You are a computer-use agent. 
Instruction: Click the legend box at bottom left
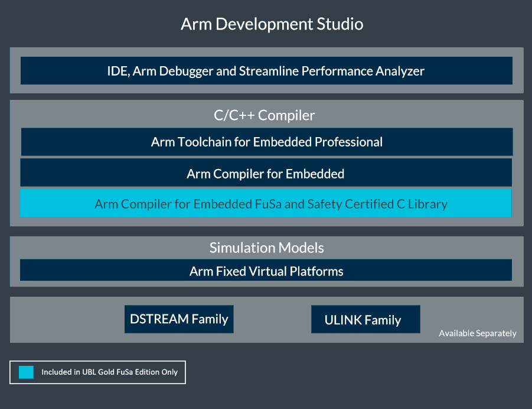[97, 372]
